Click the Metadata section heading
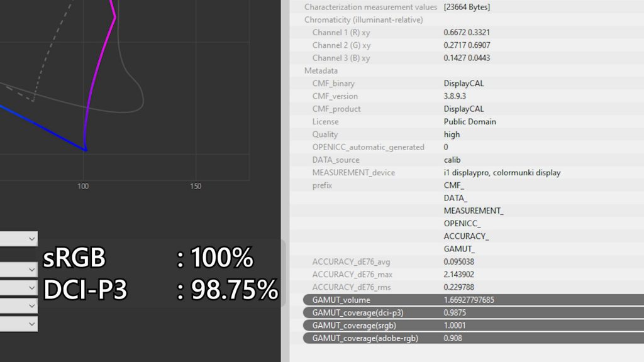Screen dimensions: 644x362 click(321, 70)
